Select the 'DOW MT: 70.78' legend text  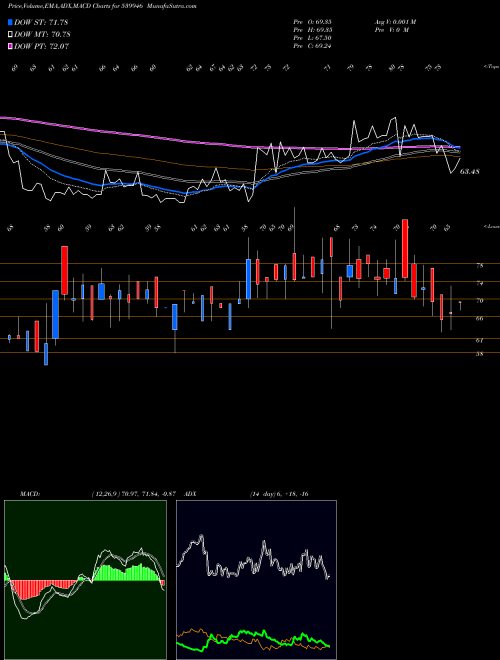[x=42, y=35]
